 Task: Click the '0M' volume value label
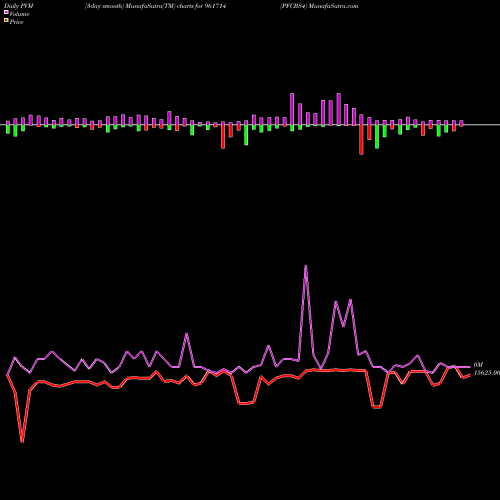tap(478, 365)
